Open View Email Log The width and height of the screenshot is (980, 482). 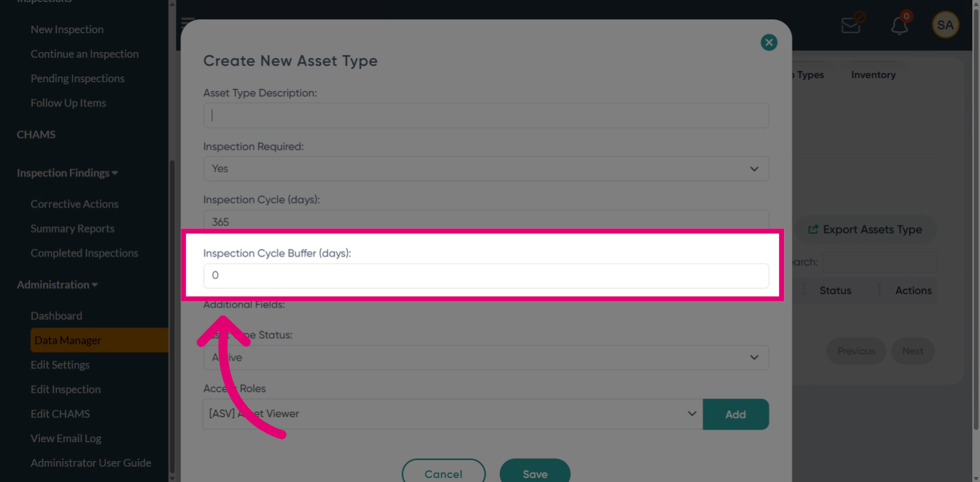[x=66, y=439]
